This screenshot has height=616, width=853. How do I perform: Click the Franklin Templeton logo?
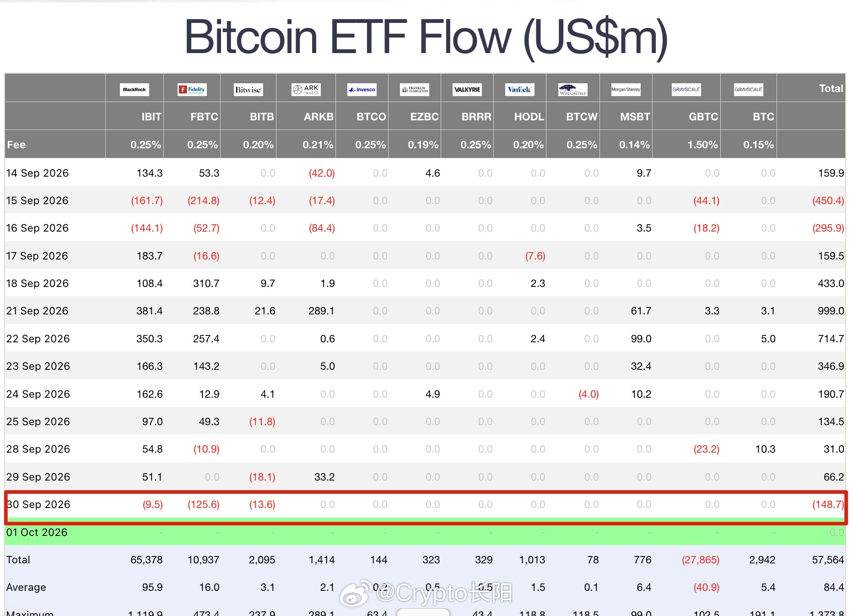click(415, 89)
